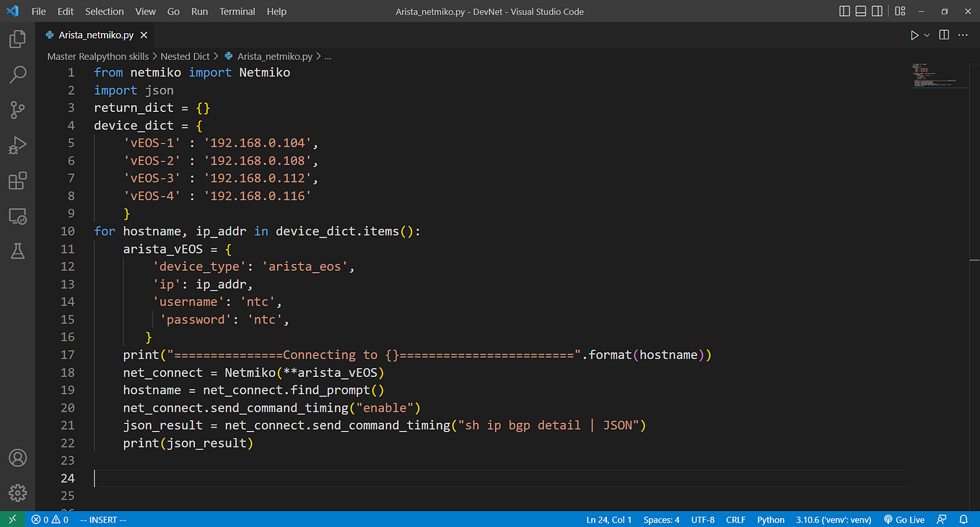Click Go Live in the status bar

pos(904,519)
